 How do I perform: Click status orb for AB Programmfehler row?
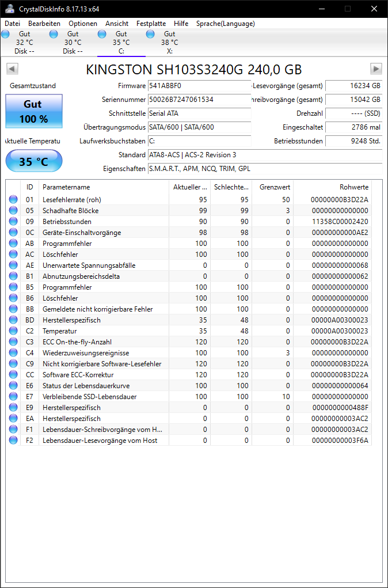[13, 244]
